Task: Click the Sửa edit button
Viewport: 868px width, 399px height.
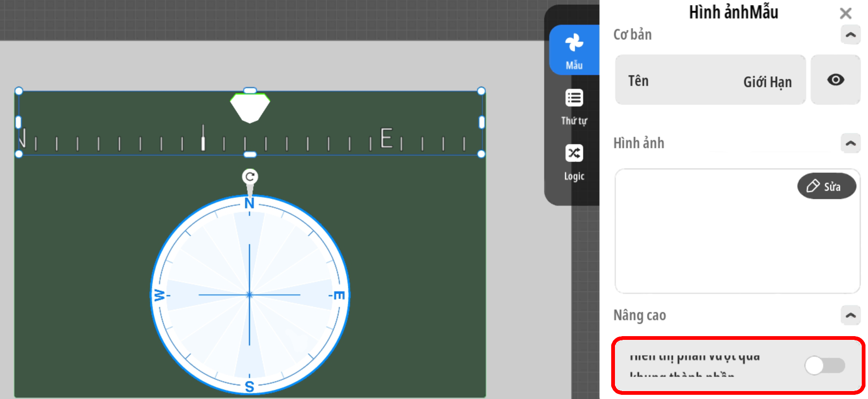Action: 826,186
